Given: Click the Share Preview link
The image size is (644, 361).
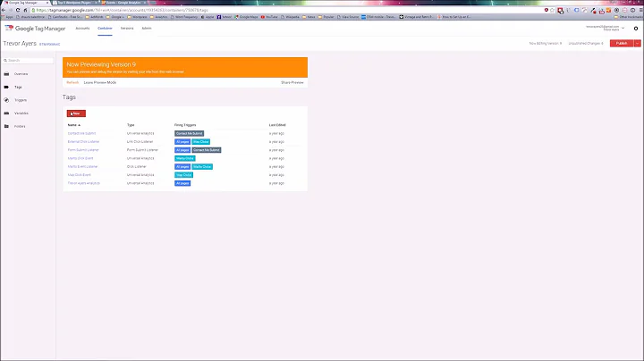Looking at the screenshot, I should click(292, 82).
